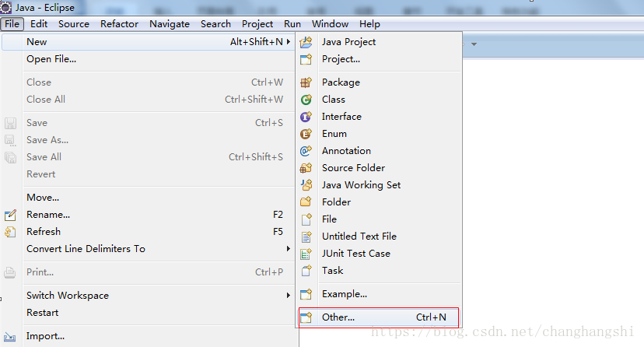Click the Print printer icon

coord(10,272)
